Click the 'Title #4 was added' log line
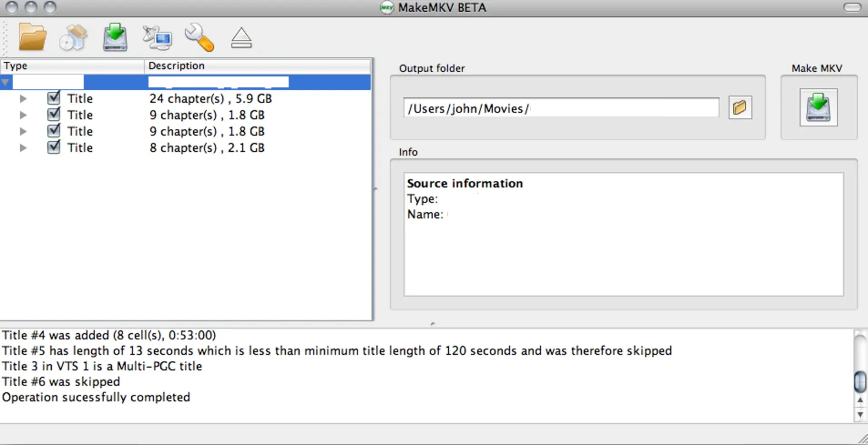 109,335
